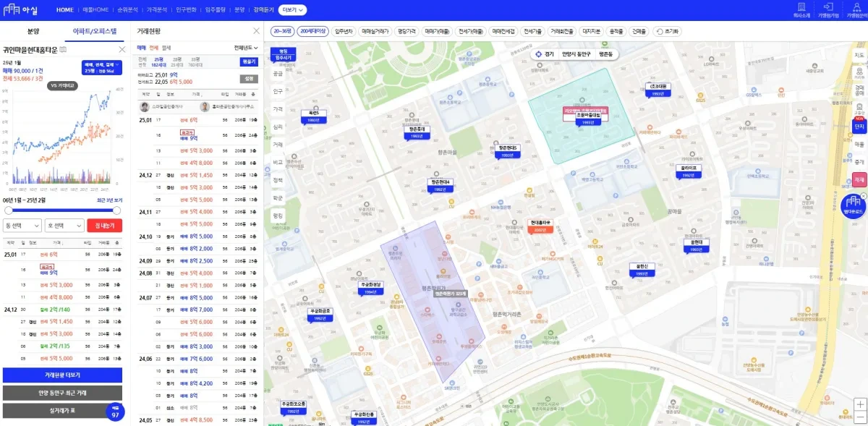The height and width of the screenshot is (426, 868).
Task: Click the 거래현황 더보기 button
Action: point(62,375)
